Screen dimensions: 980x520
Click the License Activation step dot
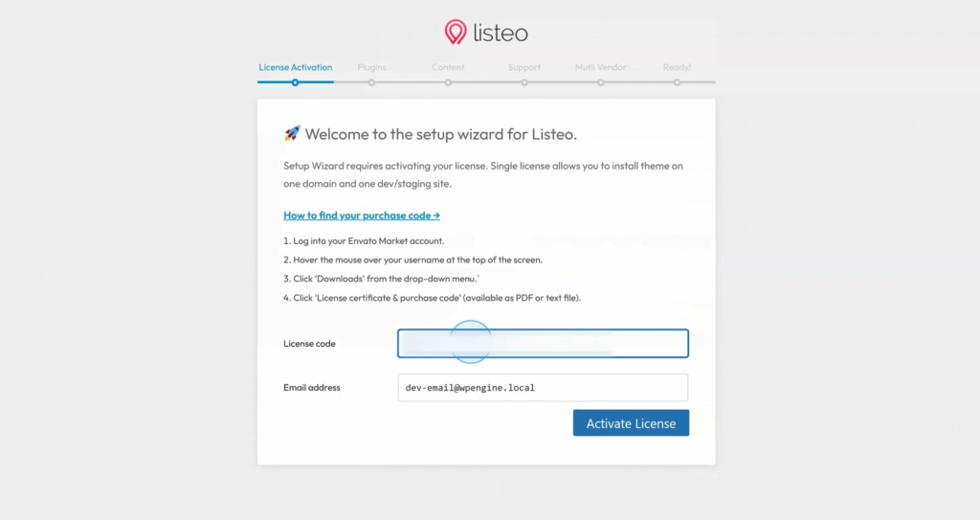[x=296, y=82]
